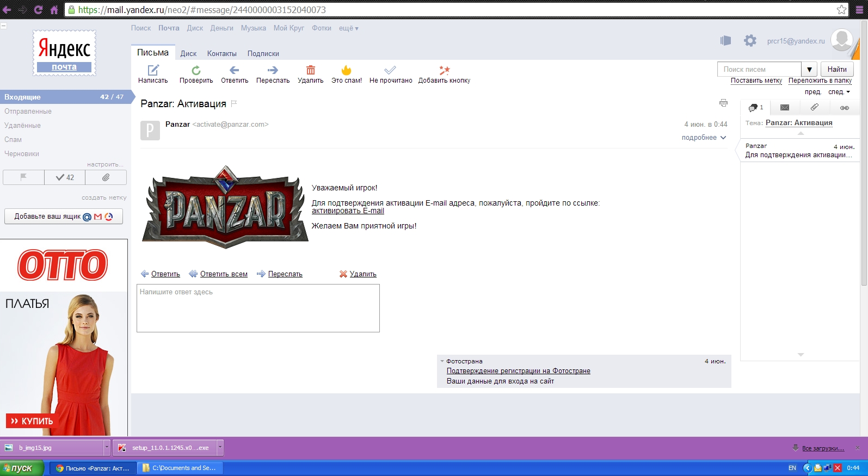Bookmark page with star icon
The width and height of the screenshot is (868, 476).
[841, 10]
